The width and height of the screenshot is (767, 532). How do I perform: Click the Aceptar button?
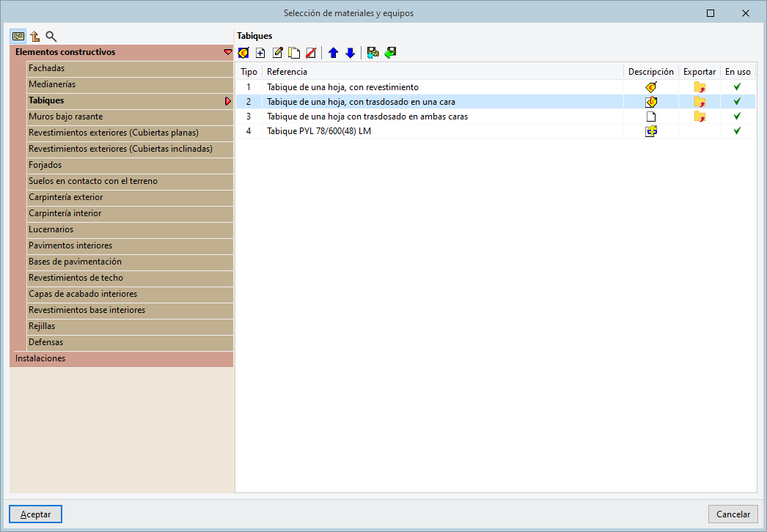(36, 514)
